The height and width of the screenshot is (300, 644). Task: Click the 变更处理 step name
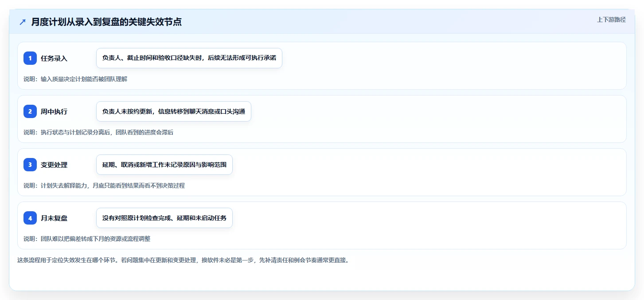tap(54, 165)
